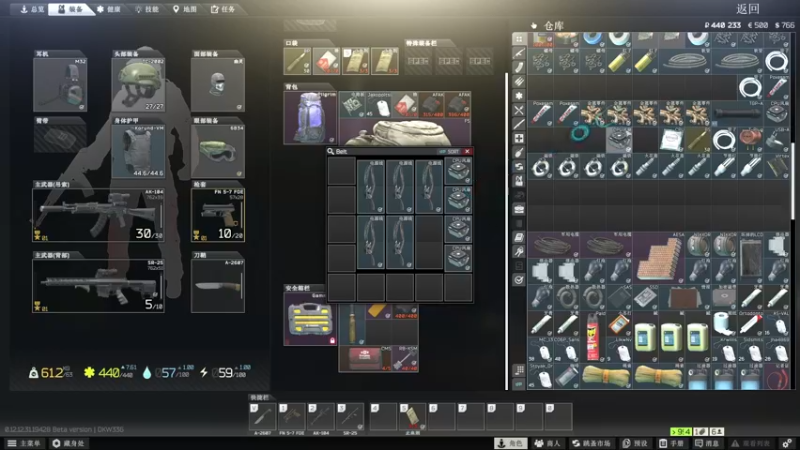Close the Belt container window
The width and height of the screenshot is (800, 450).
point(467,152)
